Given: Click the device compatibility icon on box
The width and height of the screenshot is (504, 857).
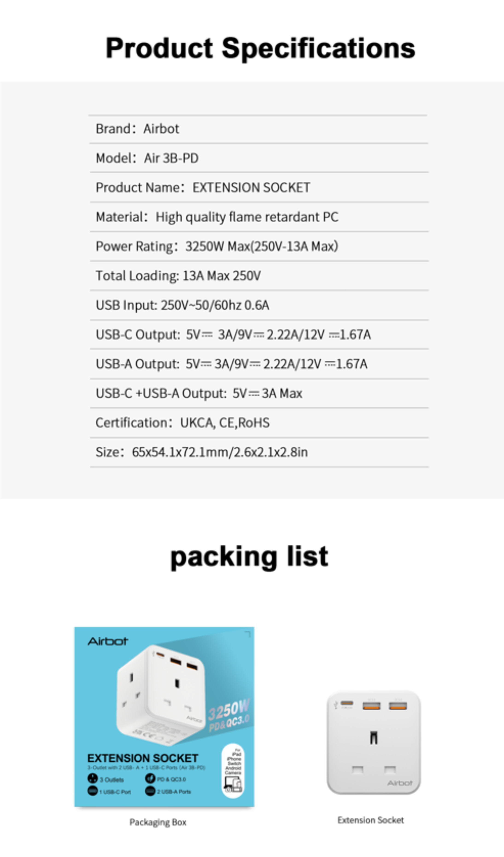Looking at the screenshot, I should point(233,771).
